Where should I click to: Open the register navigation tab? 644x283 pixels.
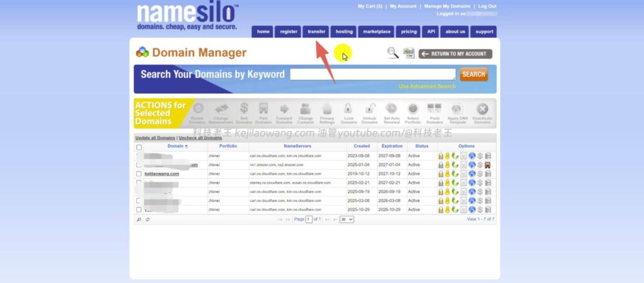point(288,31)
